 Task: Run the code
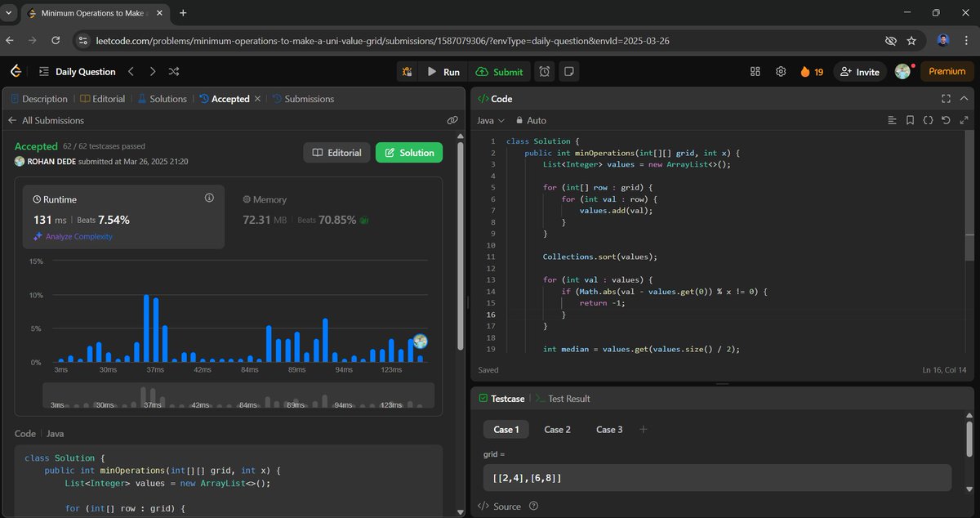pyautogui.click(x=443, y=72)
